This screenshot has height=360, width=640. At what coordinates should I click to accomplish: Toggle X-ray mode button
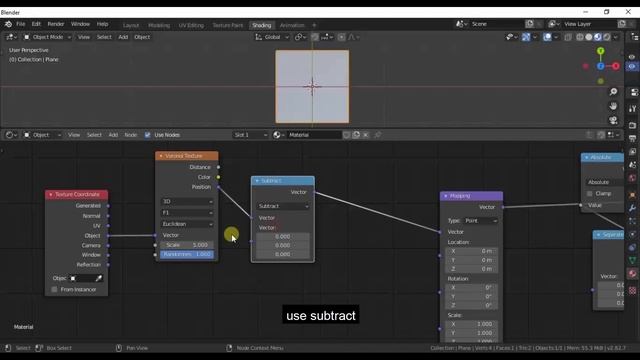pyautogui.click(x=567, y=37)
